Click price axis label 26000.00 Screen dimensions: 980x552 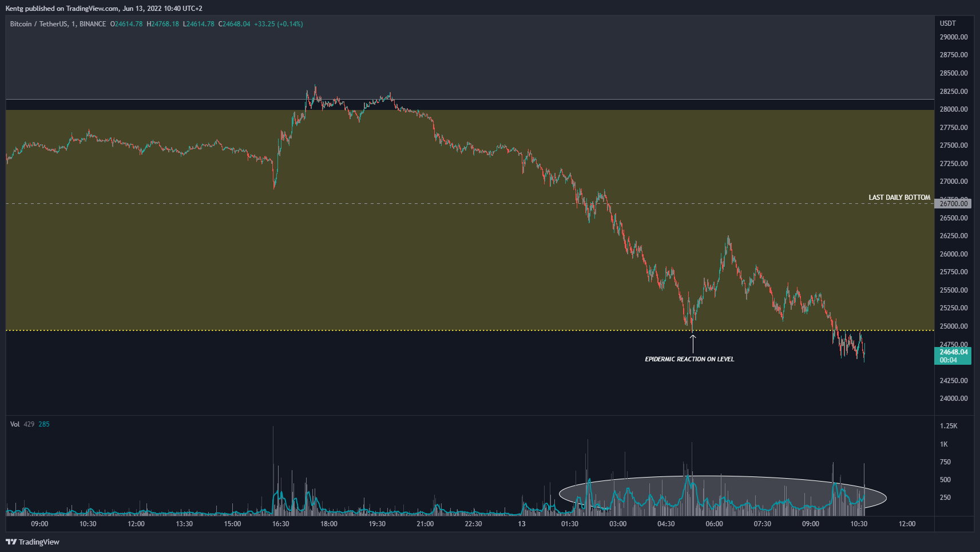coord(954,254)
